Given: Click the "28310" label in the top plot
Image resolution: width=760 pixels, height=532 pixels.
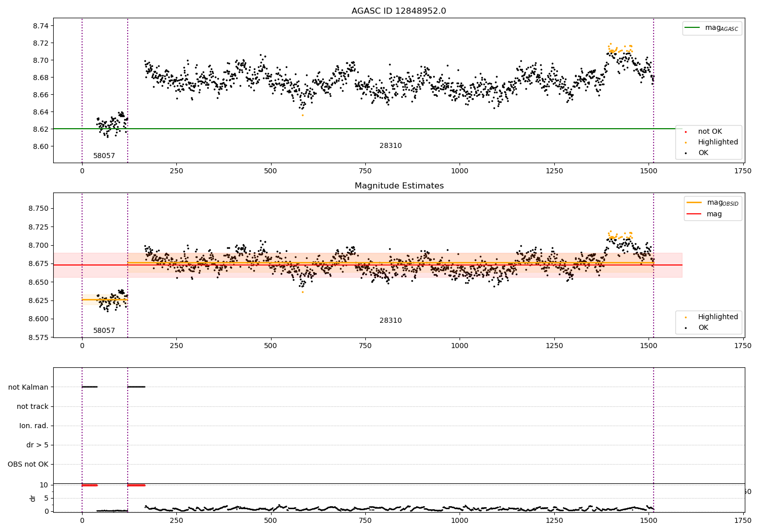Looking at the screenshot, I should coord(391,146).
